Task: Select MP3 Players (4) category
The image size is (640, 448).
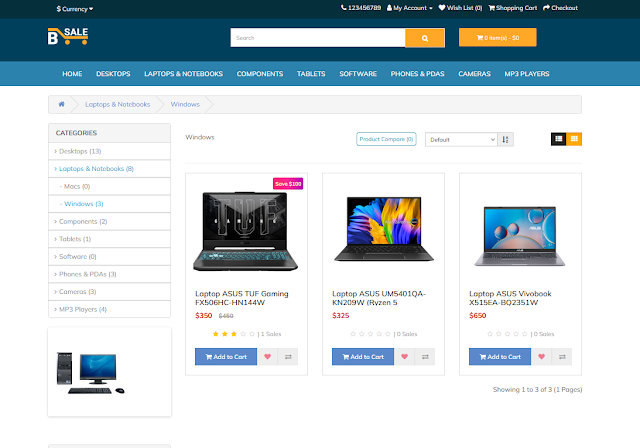Action: pos(109,309)
